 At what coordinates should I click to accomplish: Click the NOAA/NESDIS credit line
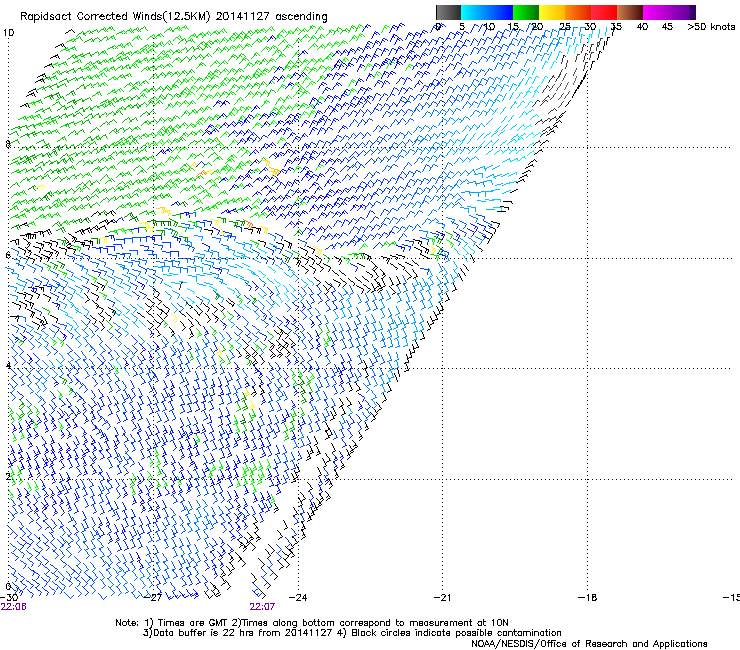pyautogui.click(x=589, y=644)
